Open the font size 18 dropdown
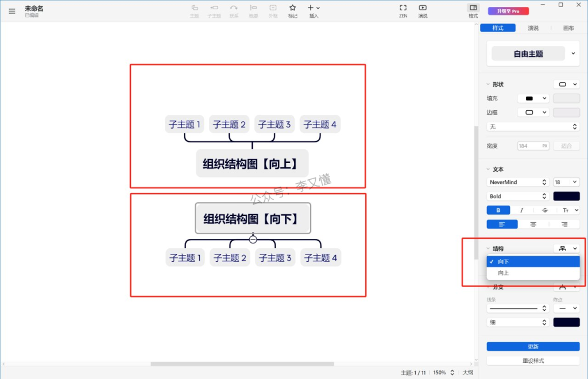 [566, 182]
